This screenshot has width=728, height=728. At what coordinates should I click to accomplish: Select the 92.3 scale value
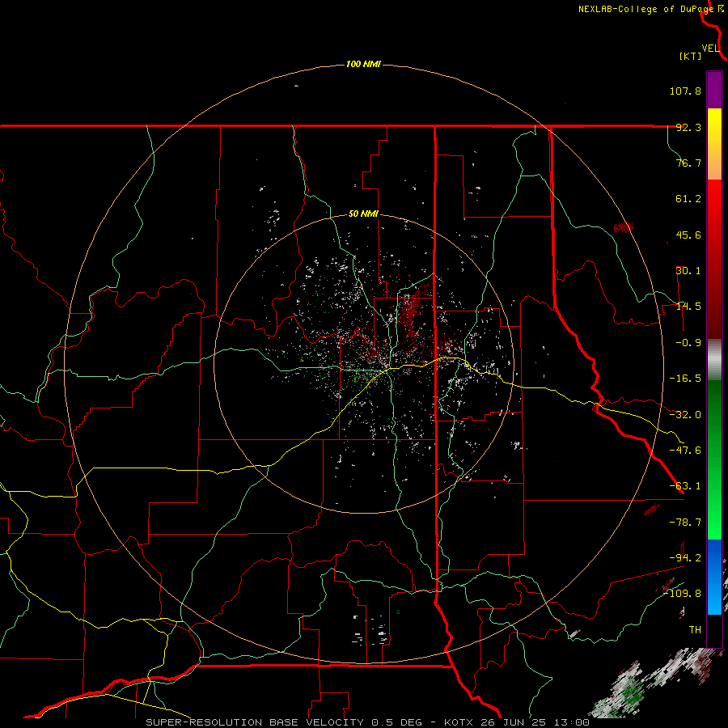tap(688, 127)
